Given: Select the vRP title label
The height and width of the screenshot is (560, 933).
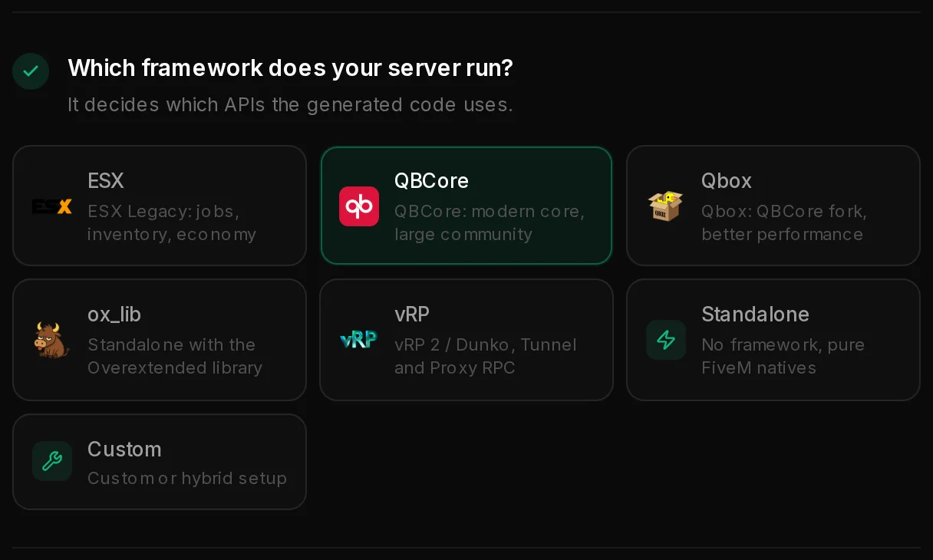Looking at the screenshot, I should [412, 315].
